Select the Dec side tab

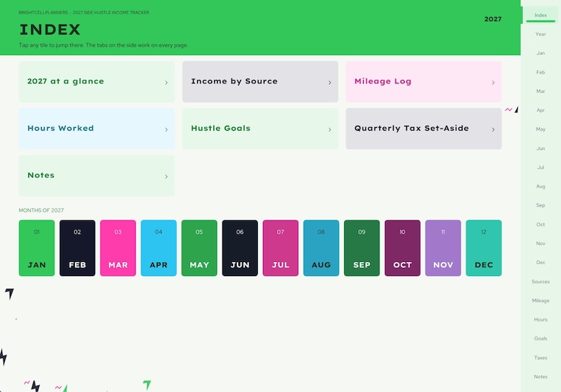[541, 263]
